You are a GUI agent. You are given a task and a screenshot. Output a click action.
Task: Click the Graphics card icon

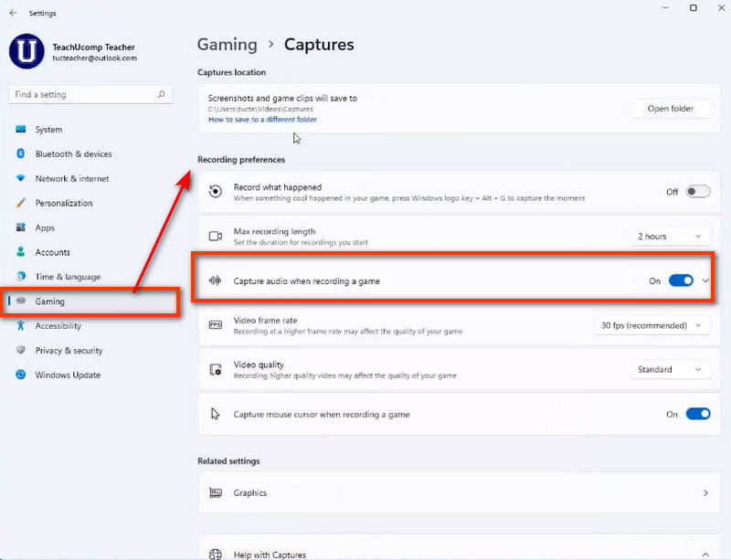tap(216, 492)
